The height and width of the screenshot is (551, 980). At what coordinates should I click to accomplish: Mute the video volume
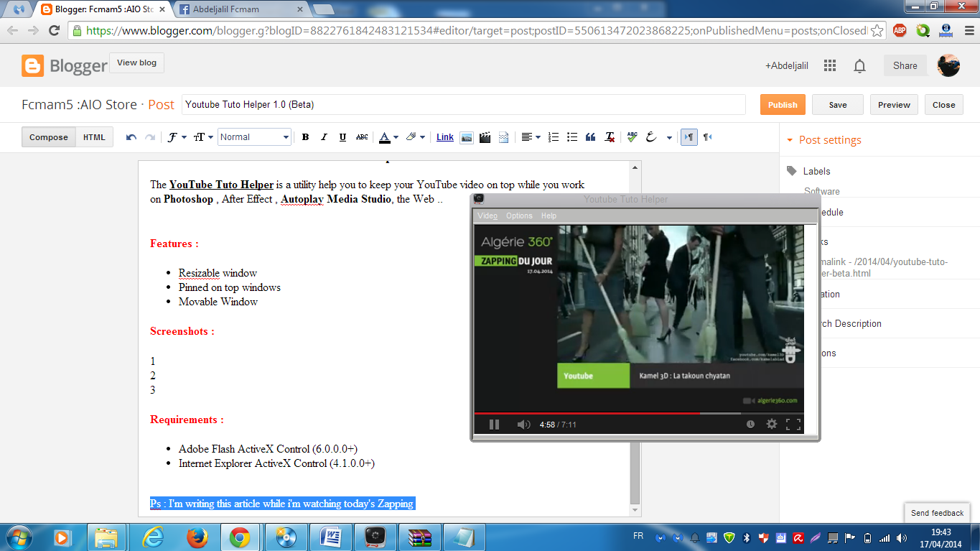click(523, 425)
